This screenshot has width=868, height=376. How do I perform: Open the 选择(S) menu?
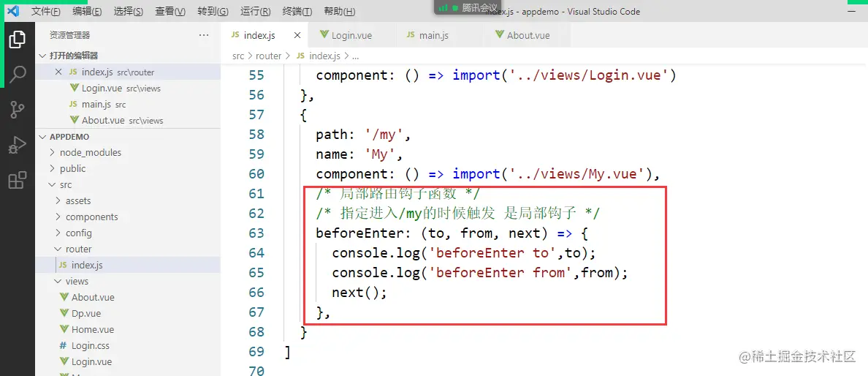pyautogui.click(x=129, y=12)
